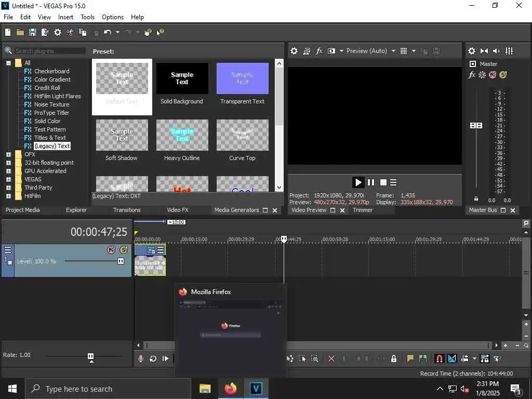Stop playback in Video Preview
This screenshot has height=399, width=532.
383,182
